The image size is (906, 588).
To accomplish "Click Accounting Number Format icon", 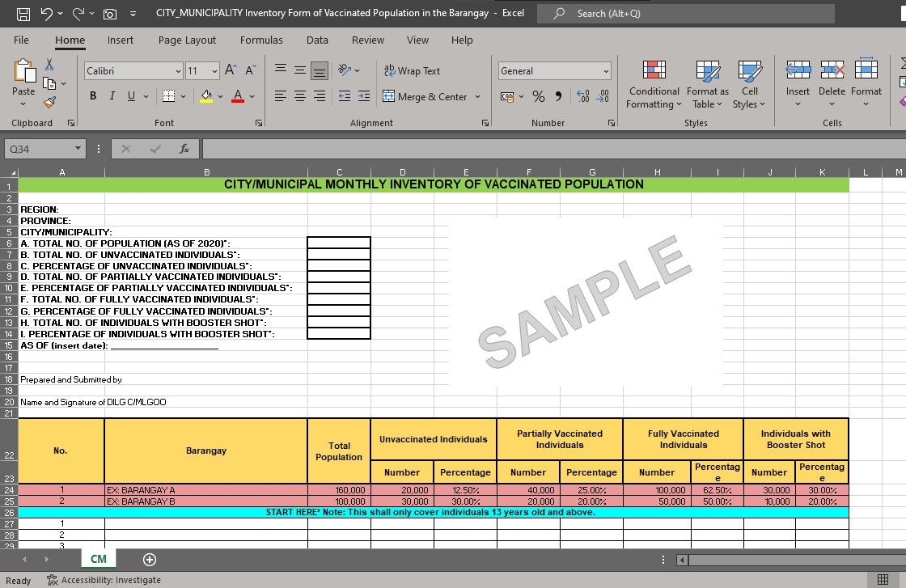I will pyautogui.click(x=507, y=96).
